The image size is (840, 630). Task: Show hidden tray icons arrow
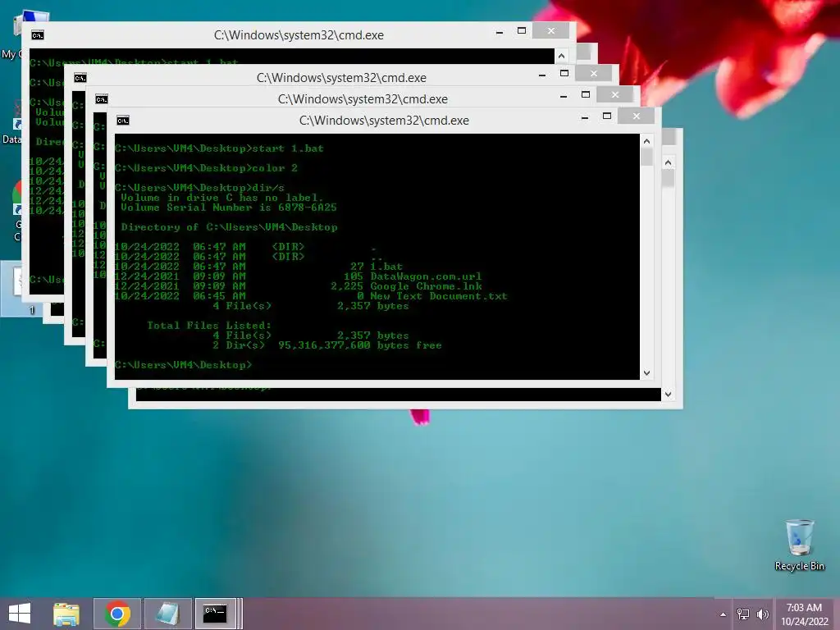pyautogui.click(x=724, y=614)
